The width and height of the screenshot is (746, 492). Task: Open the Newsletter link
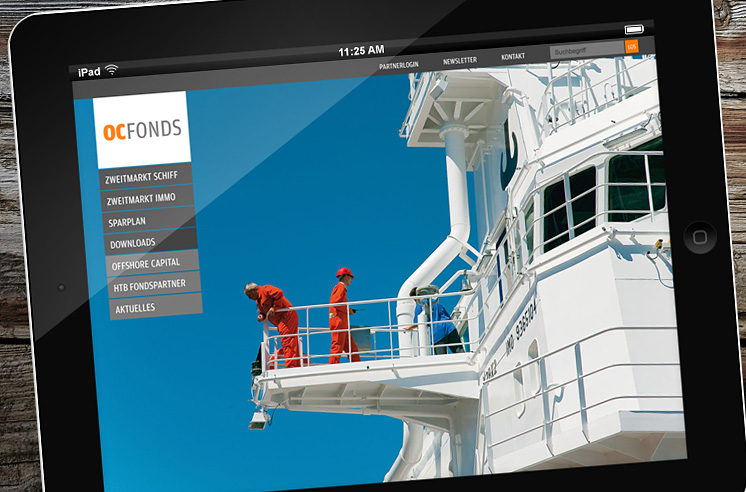[x=460, y=60]
